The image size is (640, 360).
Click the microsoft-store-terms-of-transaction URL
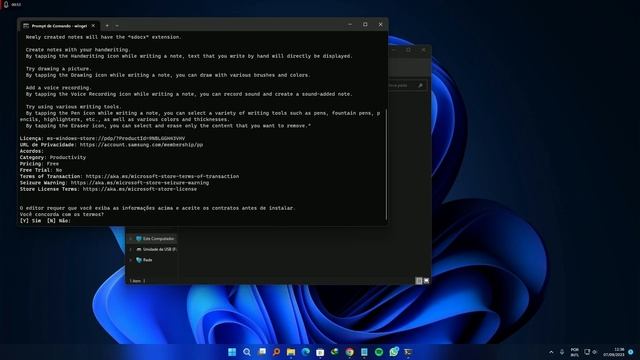click(x=162, y=176)
